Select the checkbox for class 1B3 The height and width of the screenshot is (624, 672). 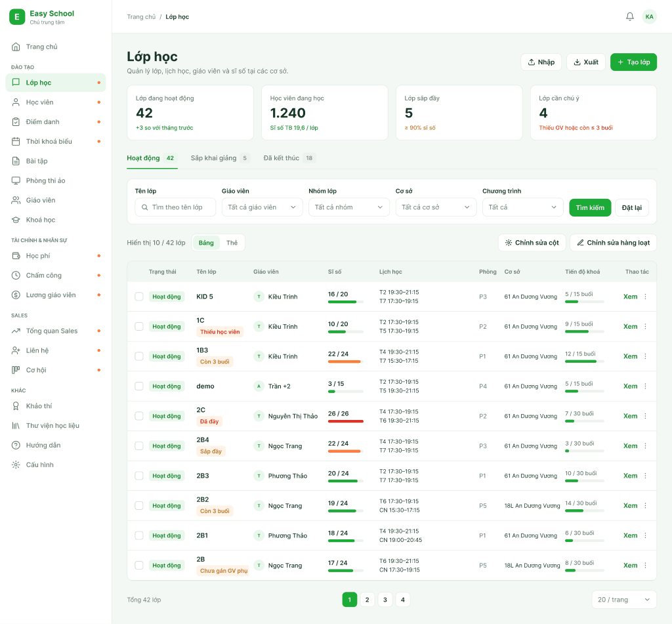coord(139,356)
